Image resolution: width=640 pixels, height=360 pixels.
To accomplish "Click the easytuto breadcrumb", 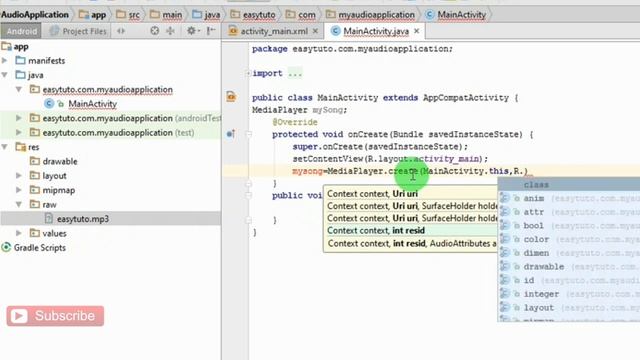I will coord(253,15).
